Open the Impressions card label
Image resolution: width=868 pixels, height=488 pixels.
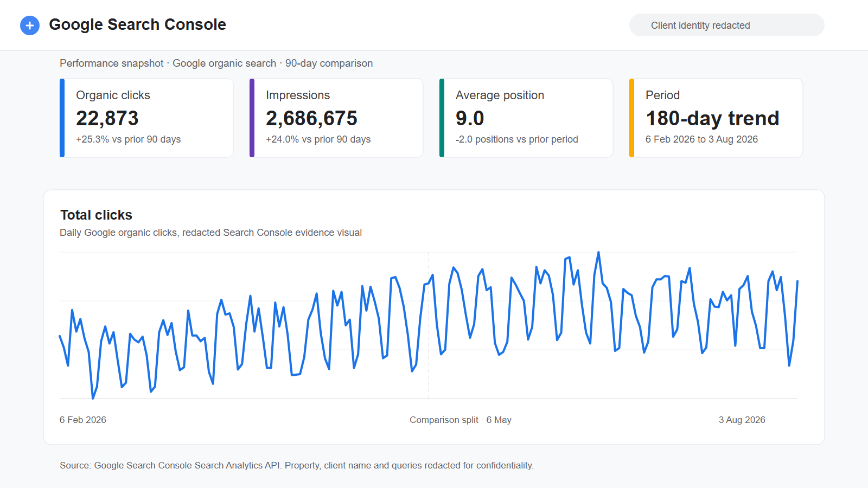point(298,95)
